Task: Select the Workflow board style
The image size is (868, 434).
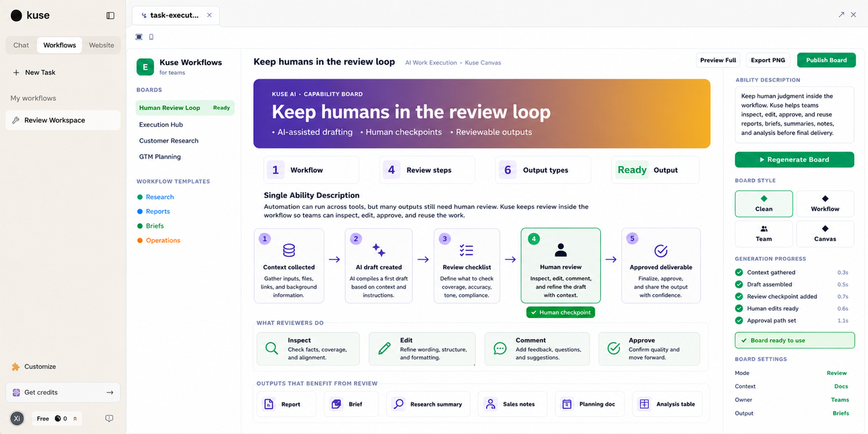Action: click(x=825, y=203)
